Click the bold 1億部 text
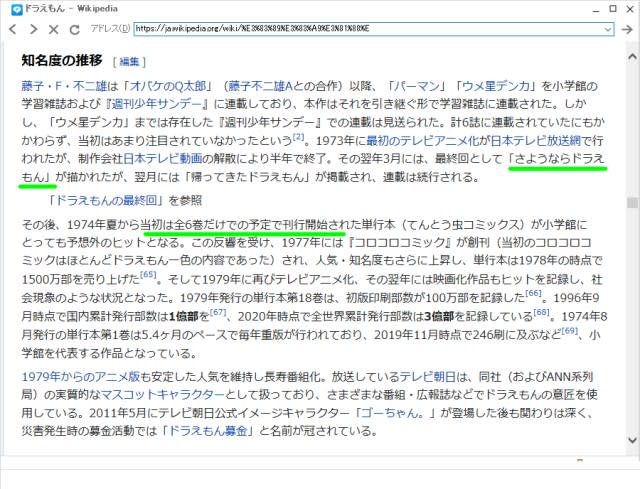This screenshot has height=489, width=640. [183, 316]
